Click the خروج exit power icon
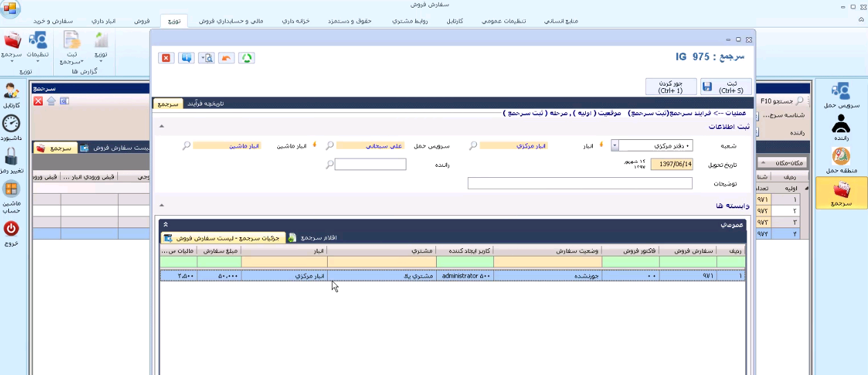Image resolution: width=868 pixels, height=375 pixels. coord(11,233)
